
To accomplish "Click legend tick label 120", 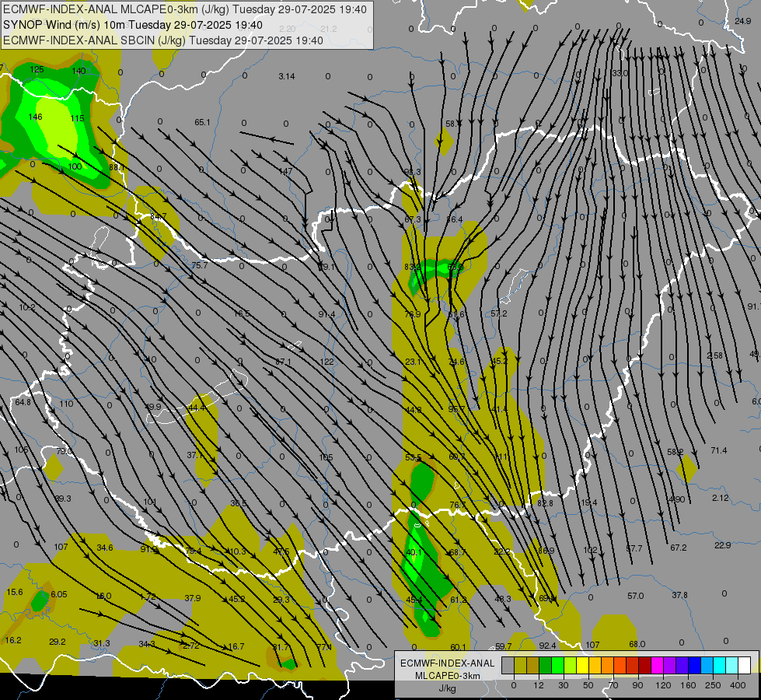I will tap(664, 685).
